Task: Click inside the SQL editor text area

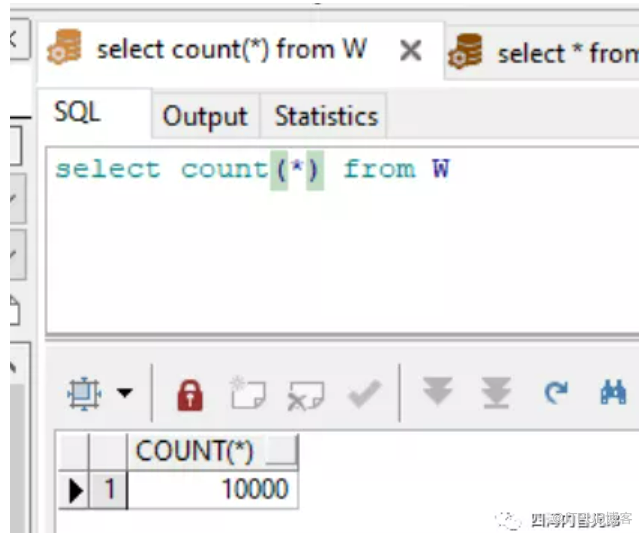Action: click(x=342, y=240)
